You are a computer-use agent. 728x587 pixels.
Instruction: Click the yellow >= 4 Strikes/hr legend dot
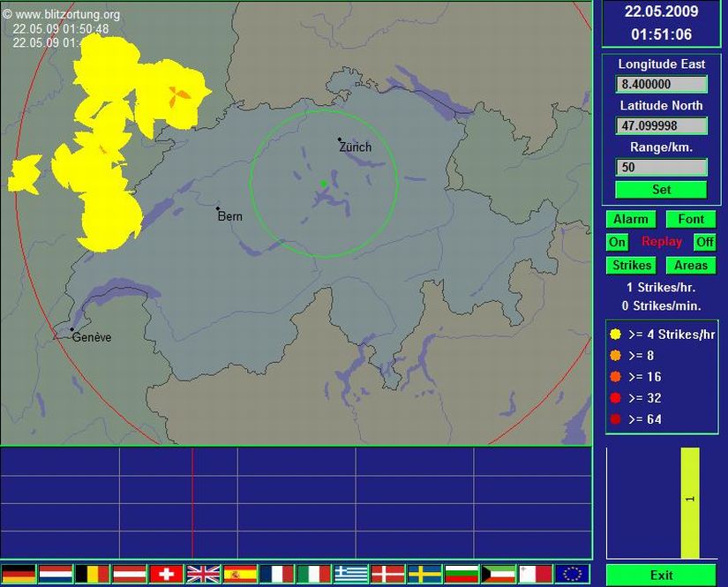[615, 335]
